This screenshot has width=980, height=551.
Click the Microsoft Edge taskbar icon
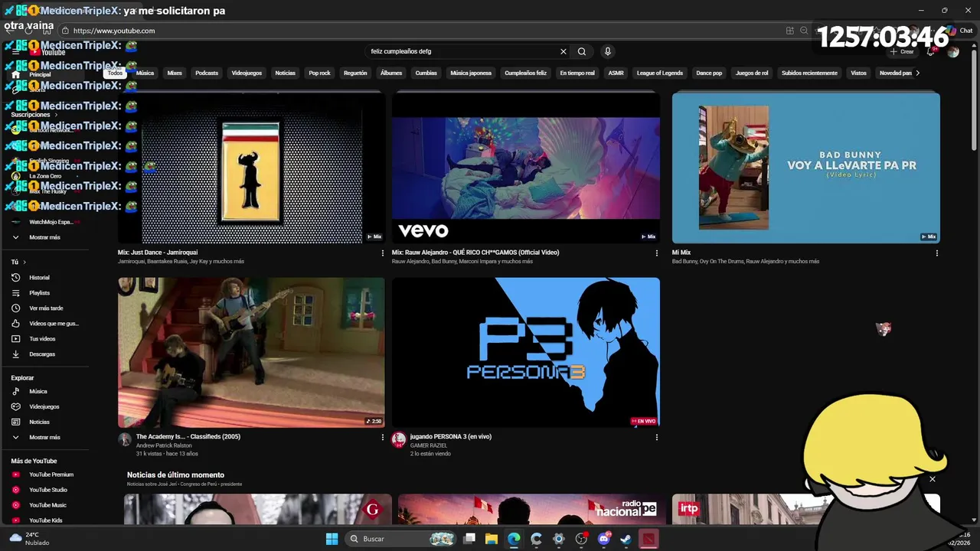[514, 539]
